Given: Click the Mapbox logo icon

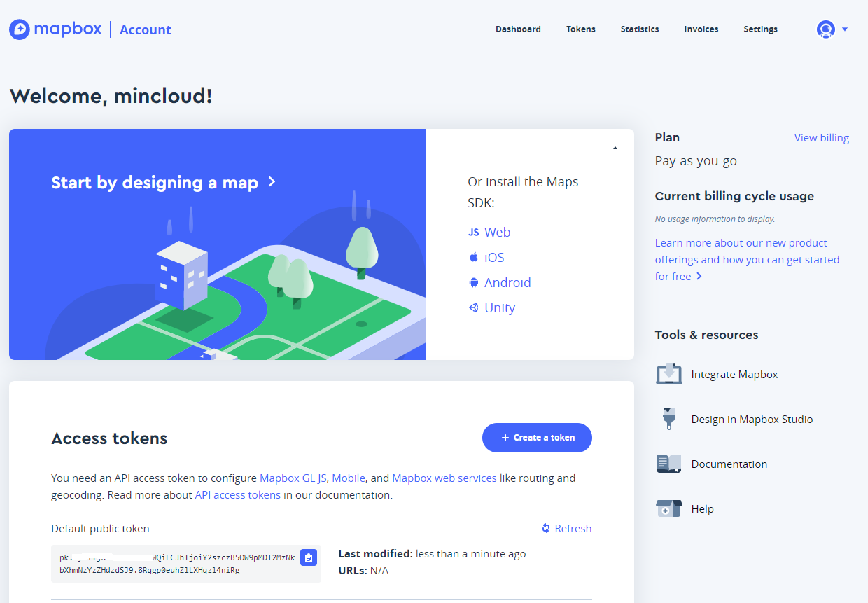Looking at the screenshot, I should 20,29.
